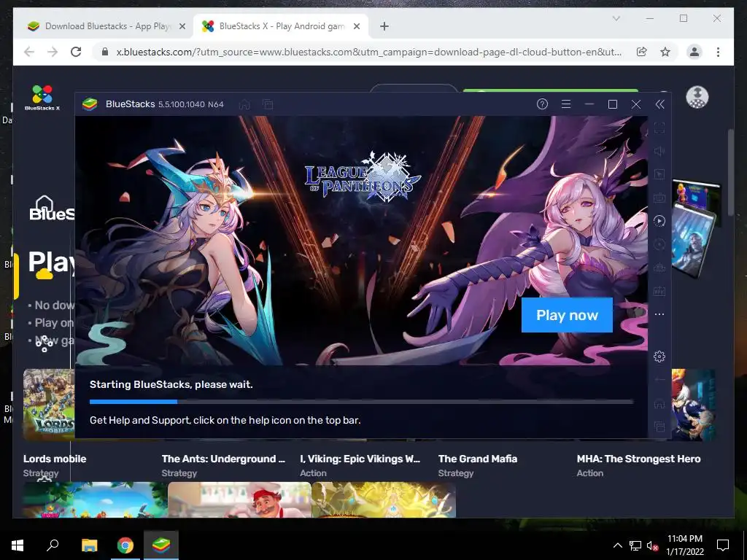Click the dimmed circular sync icon

659,244
